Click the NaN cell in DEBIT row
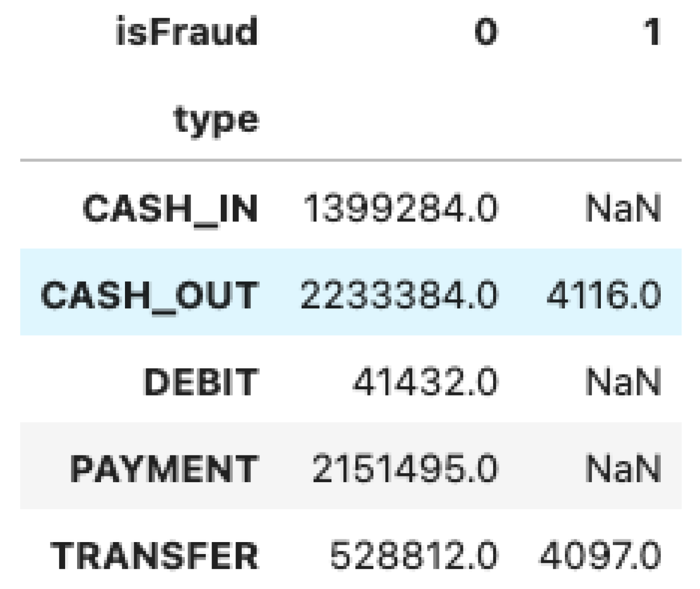Image resolution: width=700 pixels, height=589 pixels. [623, 382]
